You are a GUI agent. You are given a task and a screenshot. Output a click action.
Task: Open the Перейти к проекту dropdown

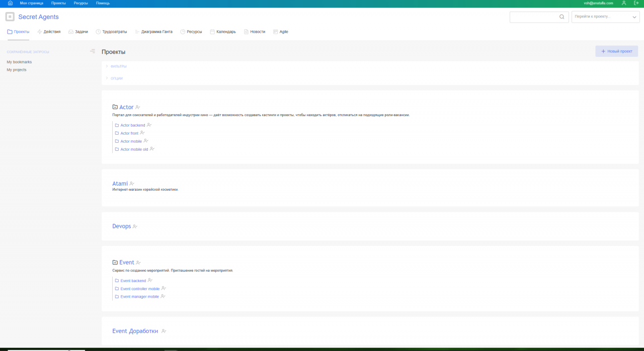(605, 17)
